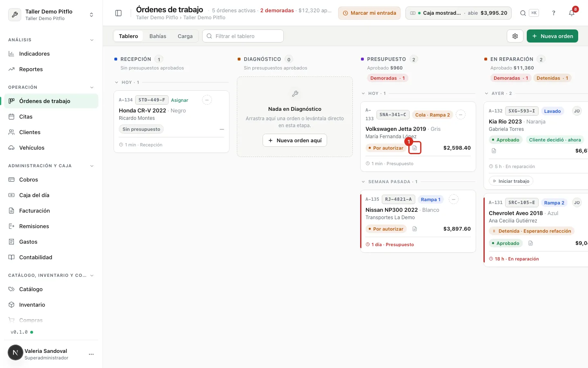Screen dimensions: 588x368
Task: Toggle the sidebar panel icon
Action: 118,13
